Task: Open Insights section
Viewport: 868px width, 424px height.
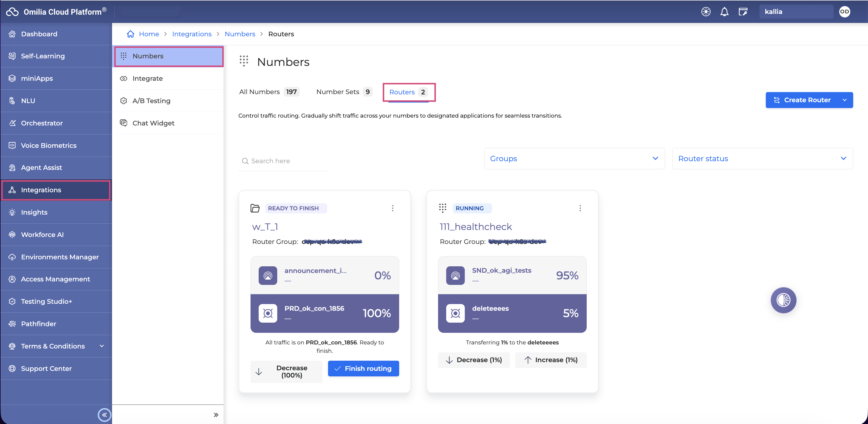Action: (x=56, y=212)
